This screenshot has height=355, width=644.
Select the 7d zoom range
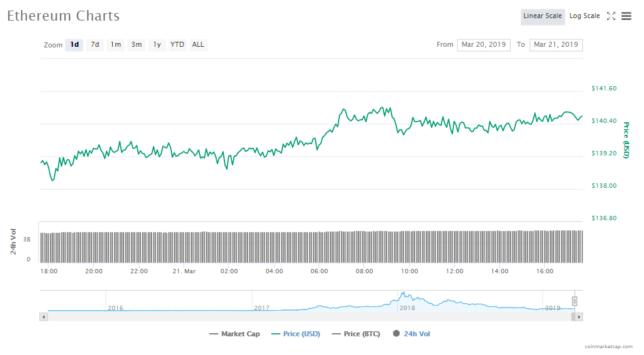point(95,45)
